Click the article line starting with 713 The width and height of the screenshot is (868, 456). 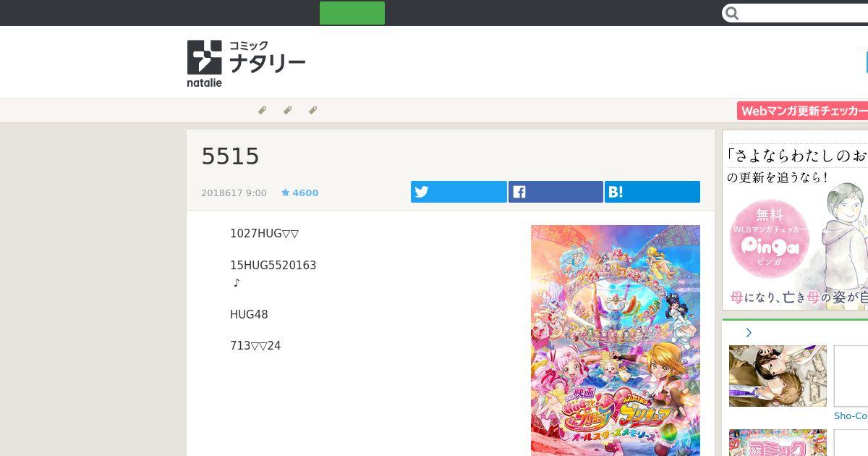[255, 346]
